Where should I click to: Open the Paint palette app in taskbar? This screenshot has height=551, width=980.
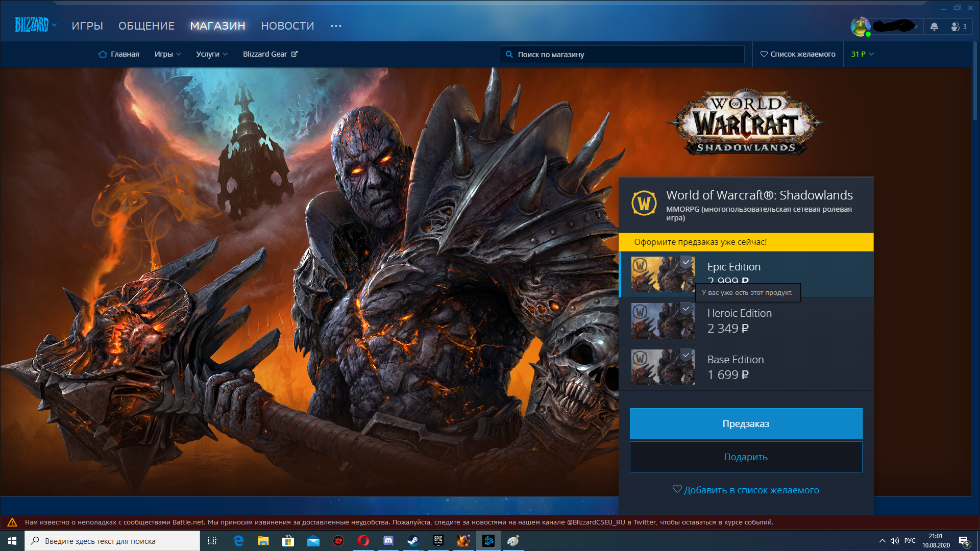tap(513, 541)
